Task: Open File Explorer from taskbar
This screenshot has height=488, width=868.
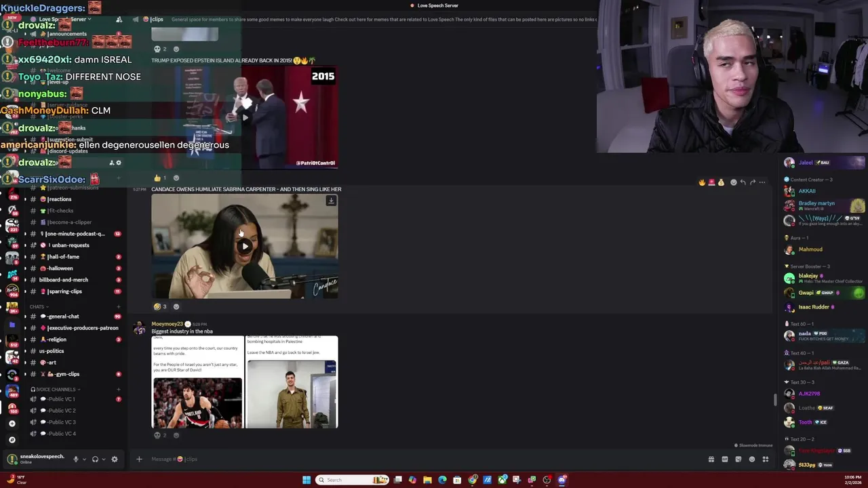Action: pos(427,480)
